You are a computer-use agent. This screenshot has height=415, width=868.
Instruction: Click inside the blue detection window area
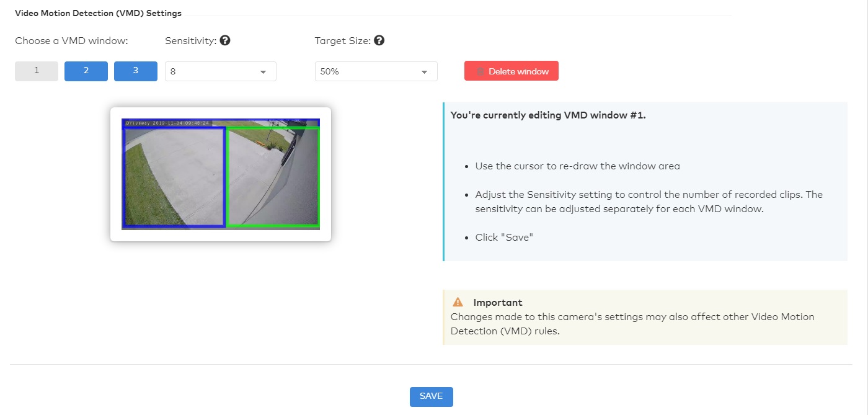[174, 177]
